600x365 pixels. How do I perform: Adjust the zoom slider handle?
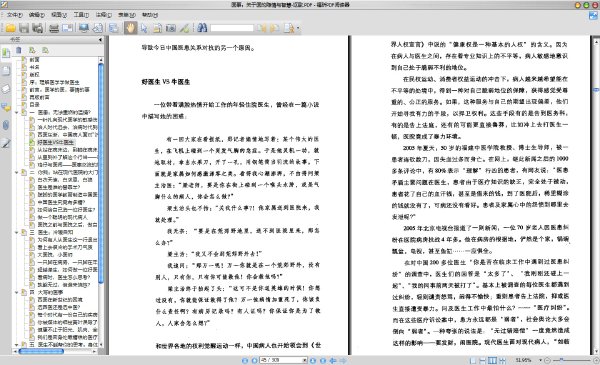(561, 360)
